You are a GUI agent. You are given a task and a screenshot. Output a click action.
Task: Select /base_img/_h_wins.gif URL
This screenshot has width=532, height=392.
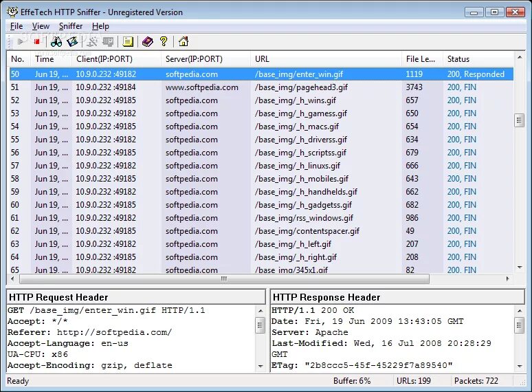point(295,100)
